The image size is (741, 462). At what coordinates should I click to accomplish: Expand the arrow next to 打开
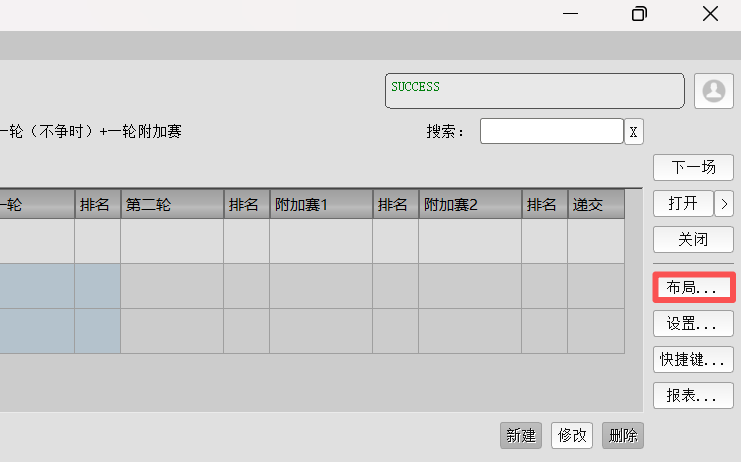[724, 203]
